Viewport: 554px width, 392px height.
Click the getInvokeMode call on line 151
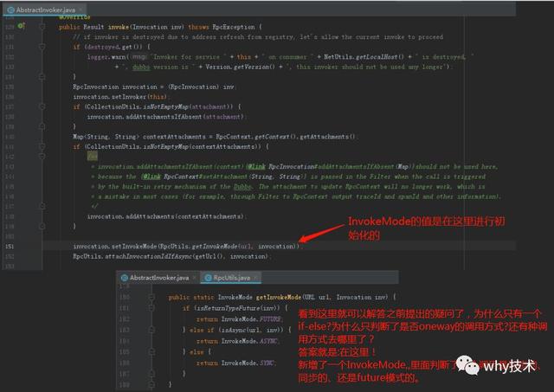coord(219,247)
